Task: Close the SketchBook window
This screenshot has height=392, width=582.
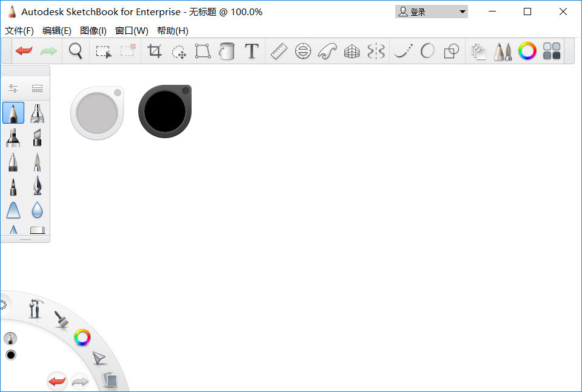Action: pos(563,12)
